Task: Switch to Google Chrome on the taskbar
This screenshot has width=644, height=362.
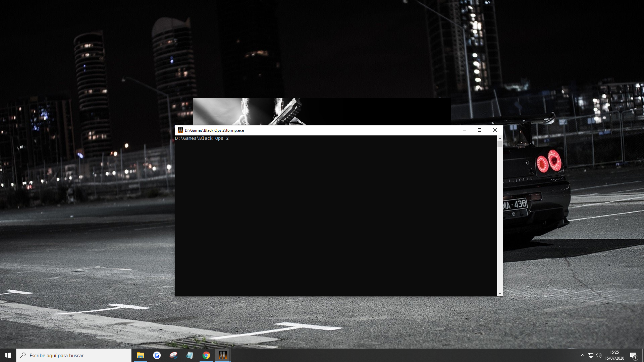Action: coord(206,355)
